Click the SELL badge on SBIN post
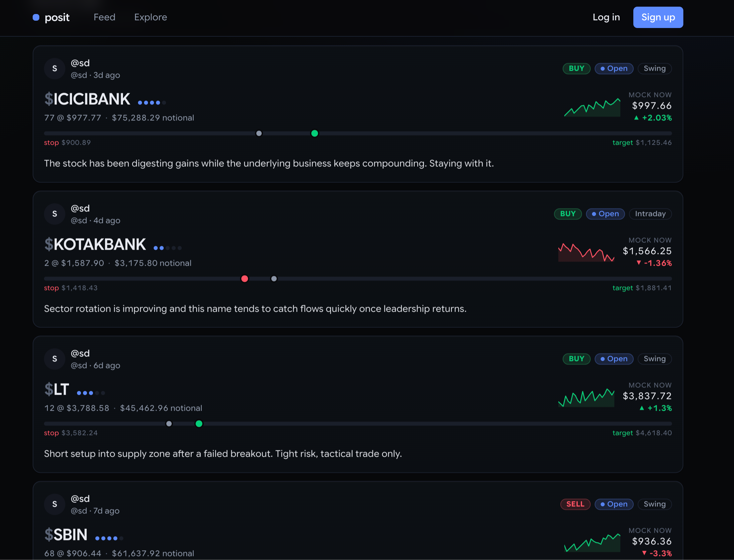This screenshot has width=734, height=560. pyautogui.click(x=576, y=504)
